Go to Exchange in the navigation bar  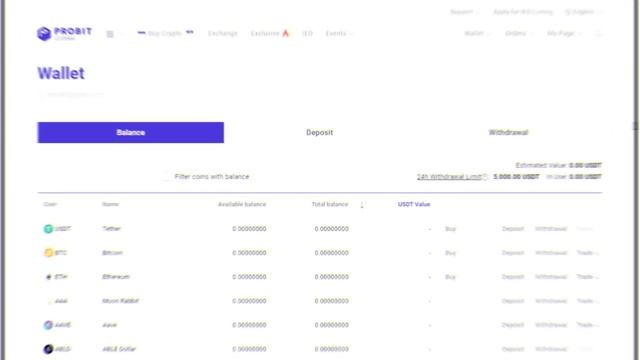coord(222,33)
